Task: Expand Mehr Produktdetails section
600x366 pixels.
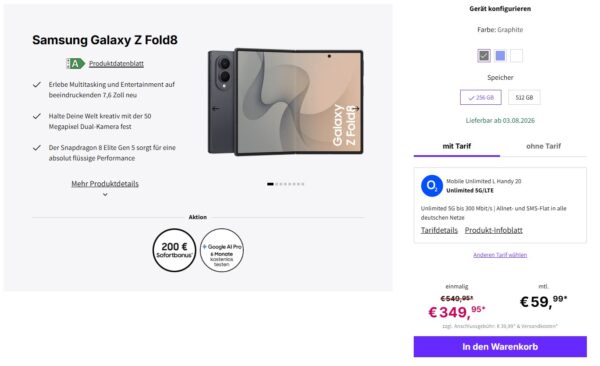Action: tap(105, 184)
